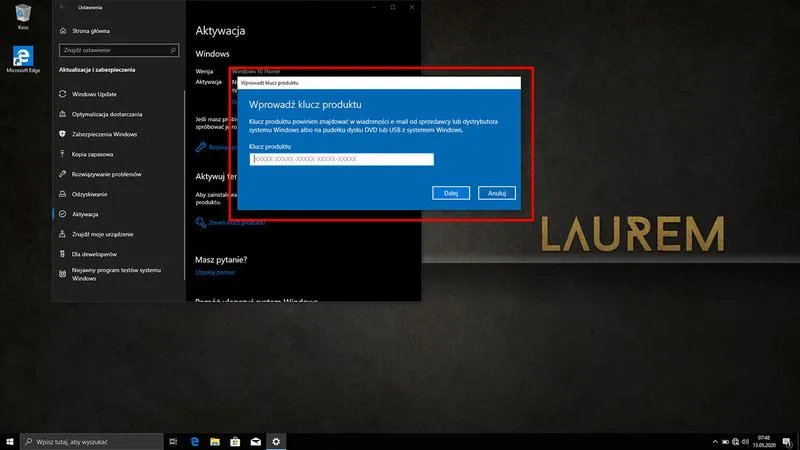Show hidden system tray icons

[715, 442]
